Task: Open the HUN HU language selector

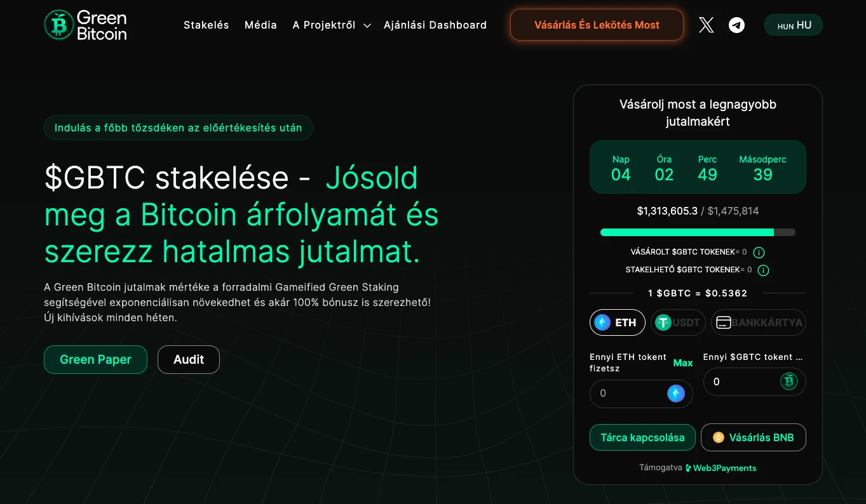Action: click(x=794, y=25)
